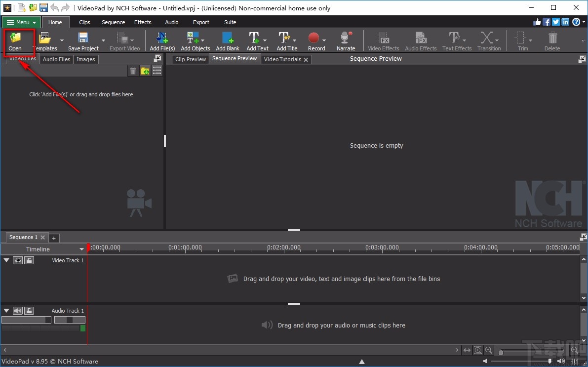Open the Timeline view dropdown
The width and height of the screenshot is (588, 367).
[81, 249]
